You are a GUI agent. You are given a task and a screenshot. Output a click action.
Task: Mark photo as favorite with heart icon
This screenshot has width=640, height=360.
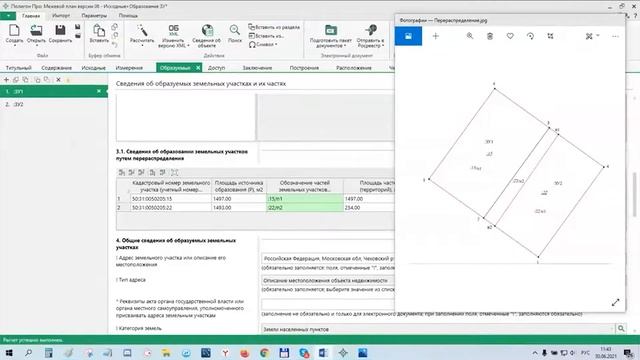click(510, 36)
